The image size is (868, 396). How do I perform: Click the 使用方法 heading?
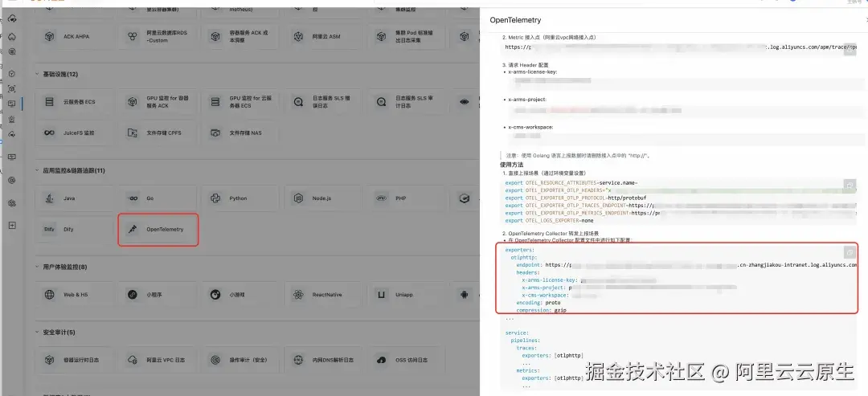point(511,165)
